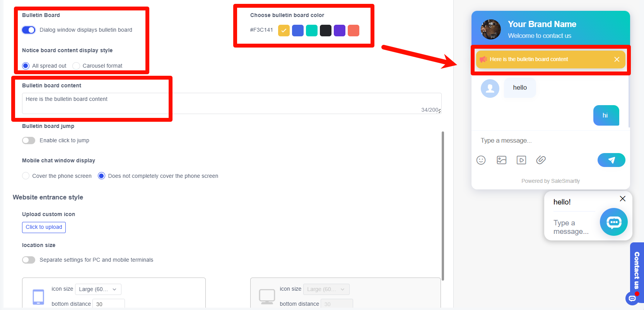Click the image attachment icon in chat preview
Image resolution: width=644 pixels, height=310 pixels.
[x=502, y=160]
